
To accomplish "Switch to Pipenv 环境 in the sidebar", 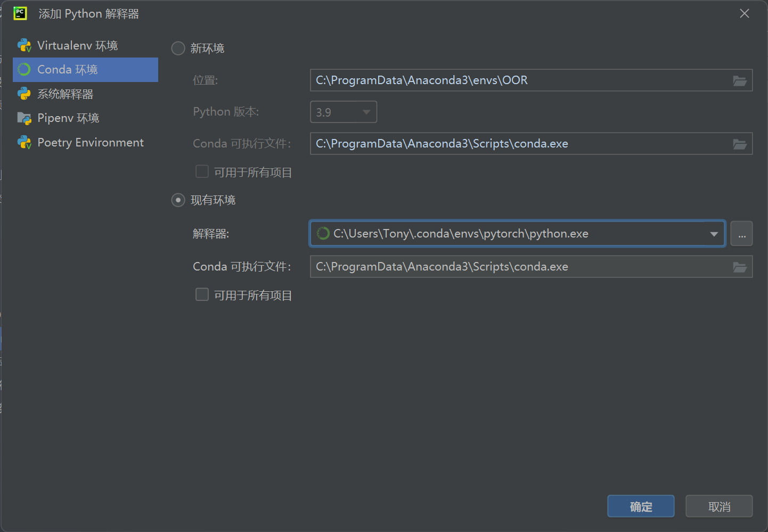I will (68, 118).
